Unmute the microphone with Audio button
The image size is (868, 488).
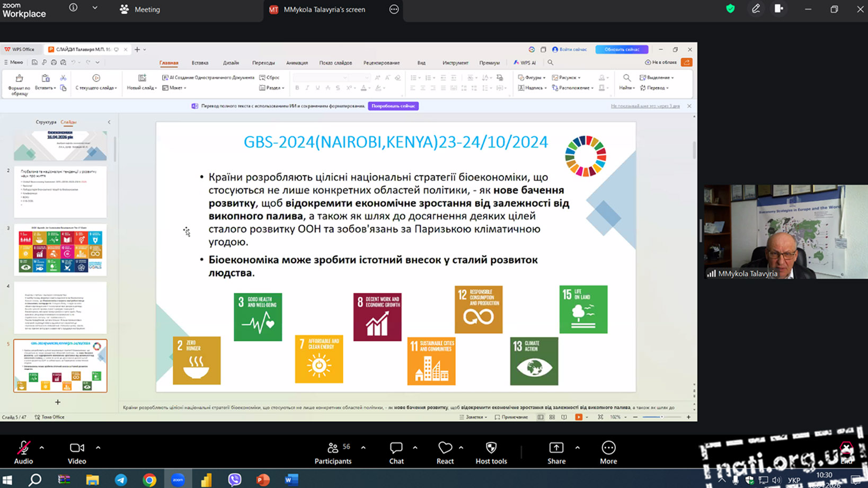pyautogui.click(x=23, y=452)
